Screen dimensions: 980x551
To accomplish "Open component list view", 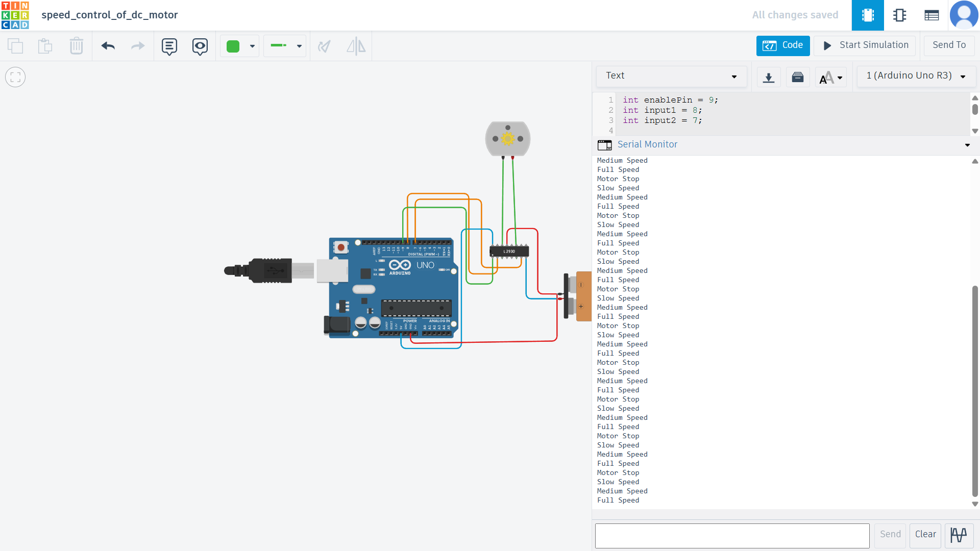I will tap(932, 15).
